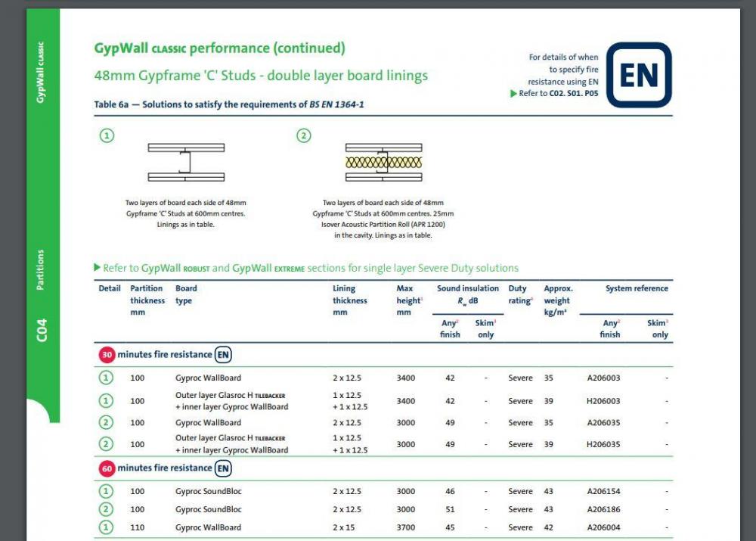Click detail circle in H206003 row

click(x=106, y=400)
